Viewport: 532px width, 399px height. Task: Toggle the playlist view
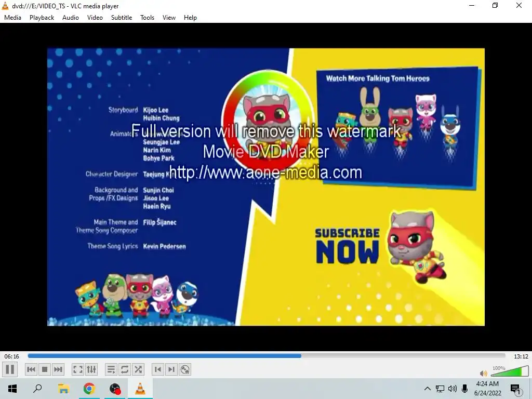[x=111, y=369]
